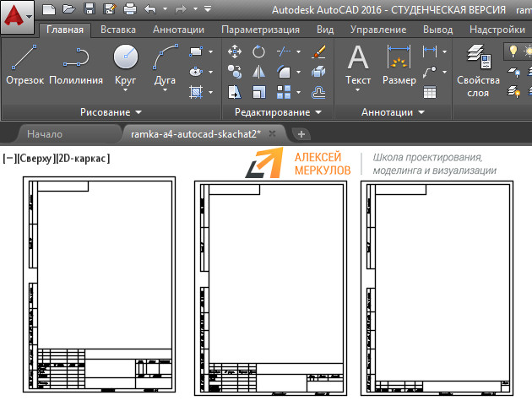Select the multileader tool

pyautogui.click(x=430, y=72)
